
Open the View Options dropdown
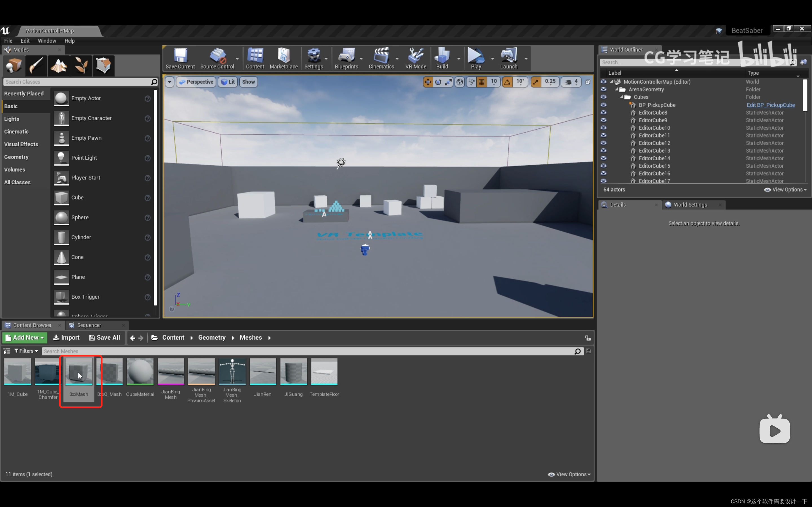(x=570, y=474)
